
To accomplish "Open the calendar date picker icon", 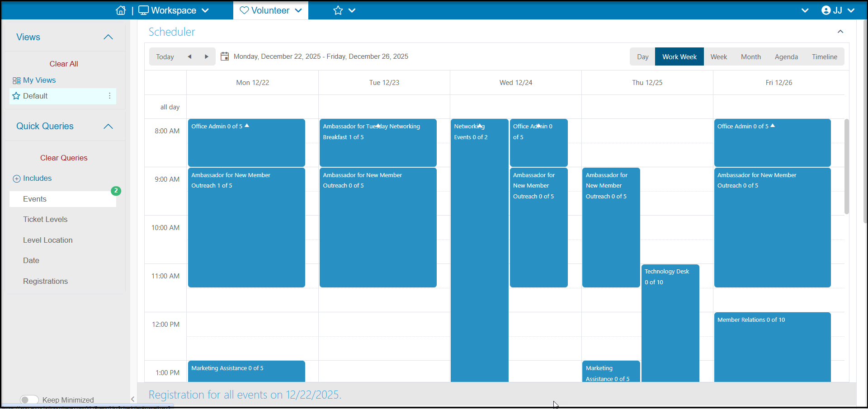I will pyautogui.click(x=225, y=56).
